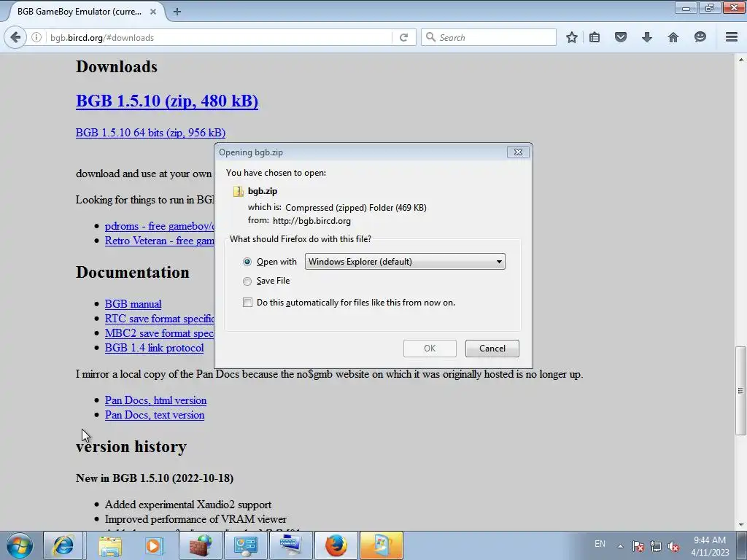Select the Save File radio button
The width and height of the screenshot is (747, 560).
pyautogui.click(x=247, y=281)
